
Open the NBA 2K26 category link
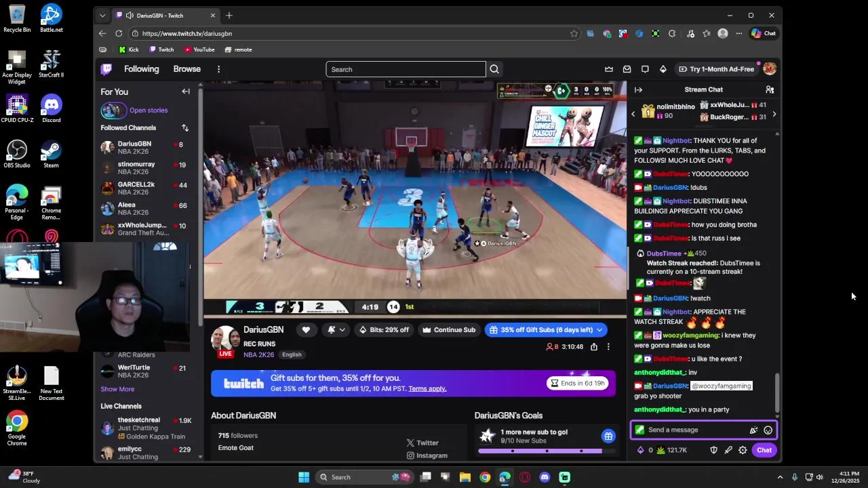(x=258, y=354)
